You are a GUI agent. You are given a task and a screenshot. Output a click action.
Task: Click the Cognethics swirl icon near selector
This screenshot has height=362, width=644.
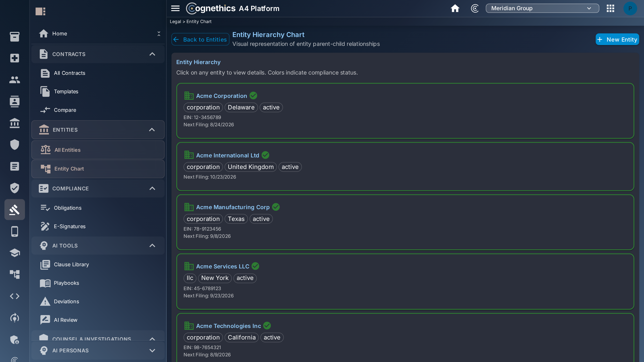pyautogui.click(x=475, y=8)
